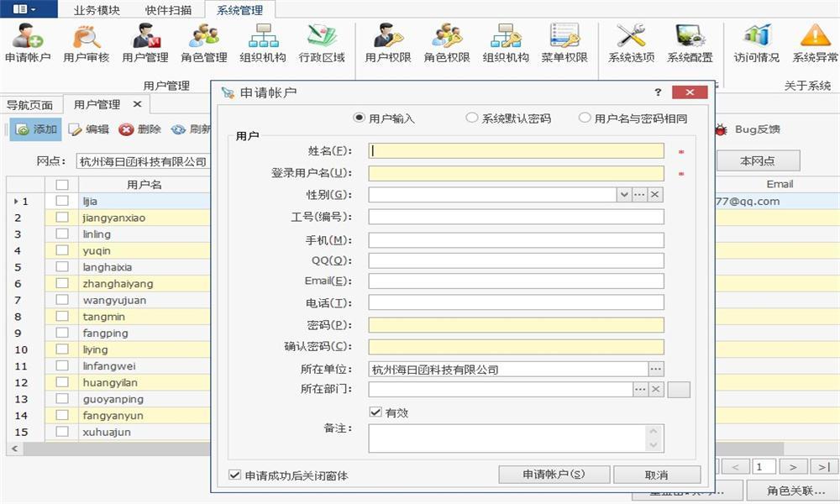The image size is (840, 504).
Task: Click the 登录用户名 input field
Action: tap(516, 173)
